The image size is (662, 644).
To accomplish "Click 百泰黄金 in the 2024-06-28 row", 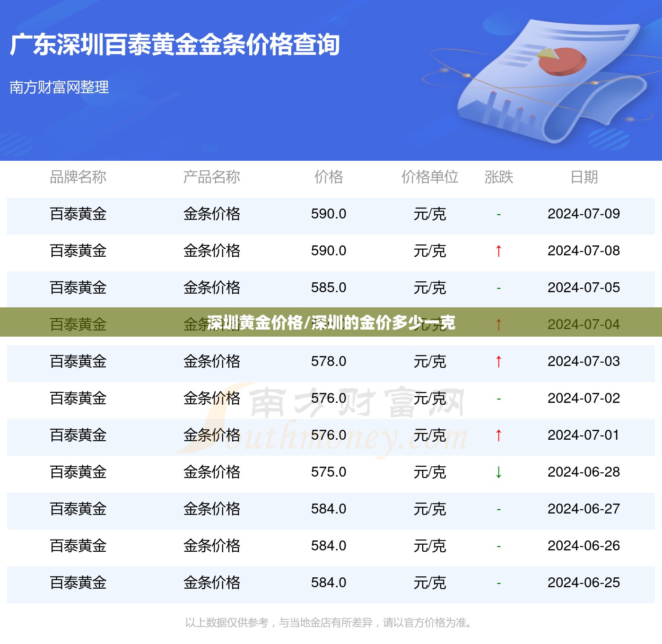I will 78,472.
